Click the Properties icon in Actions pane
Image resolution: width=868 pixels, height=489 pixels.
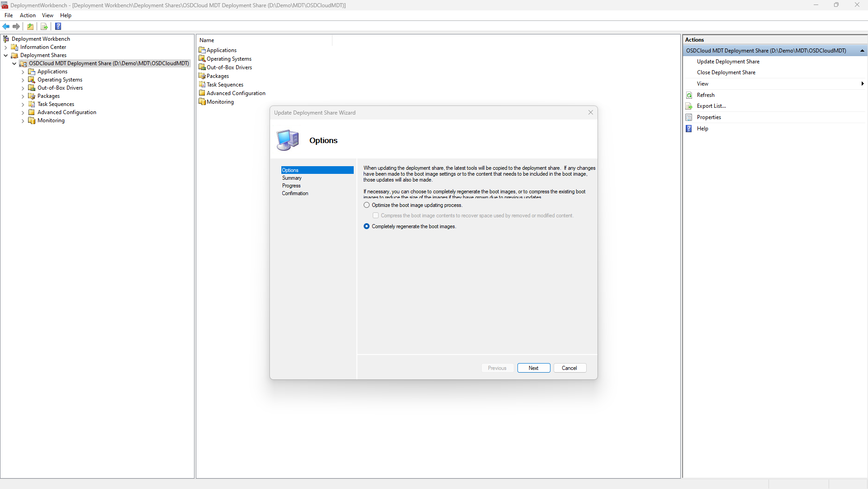click(x=689, y=117)
